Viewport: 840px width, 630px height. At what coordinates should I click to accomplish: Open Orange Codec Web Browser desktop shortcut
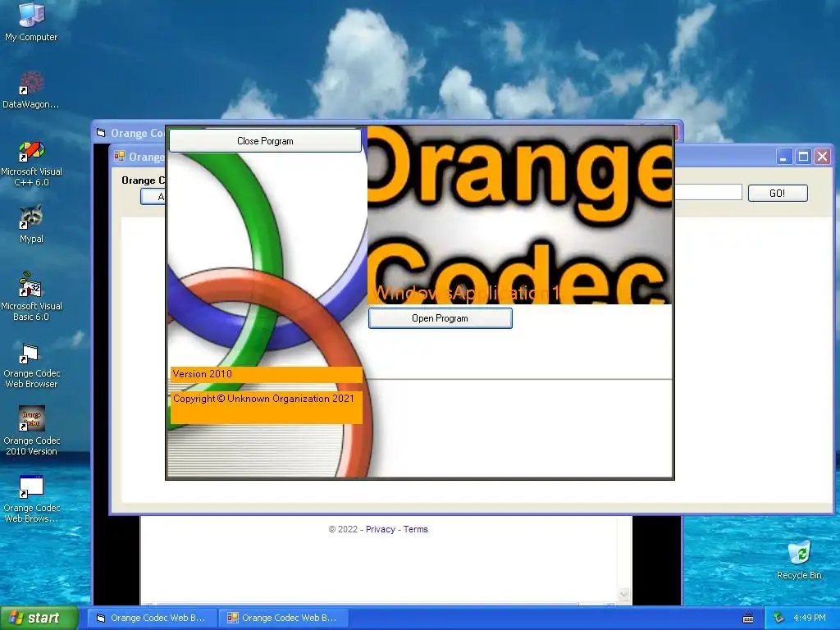pos(31,365)
